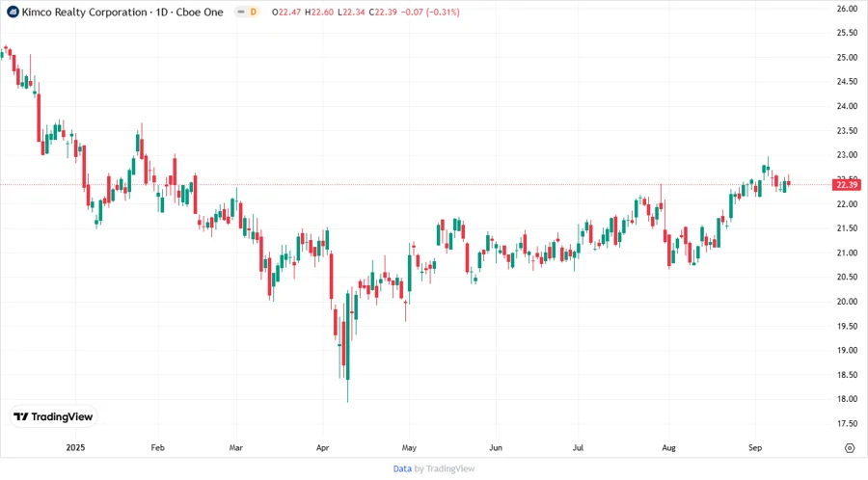868x480 pixels.
Task: Click the 24.00 price axis label
Action: (x=847, y=106)
